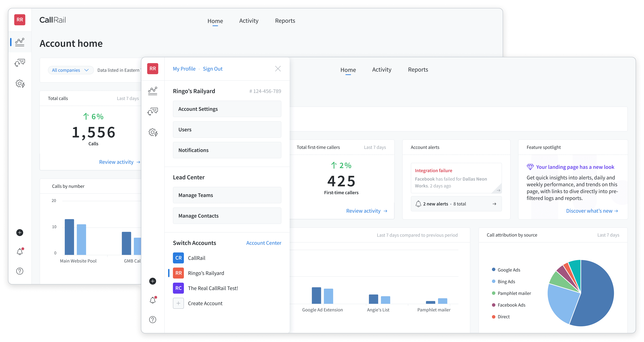Image resolution: width=644 pixels, height=342 pixels.
Task: Switch to Activity tab in front window
Action: coord(382,70)
